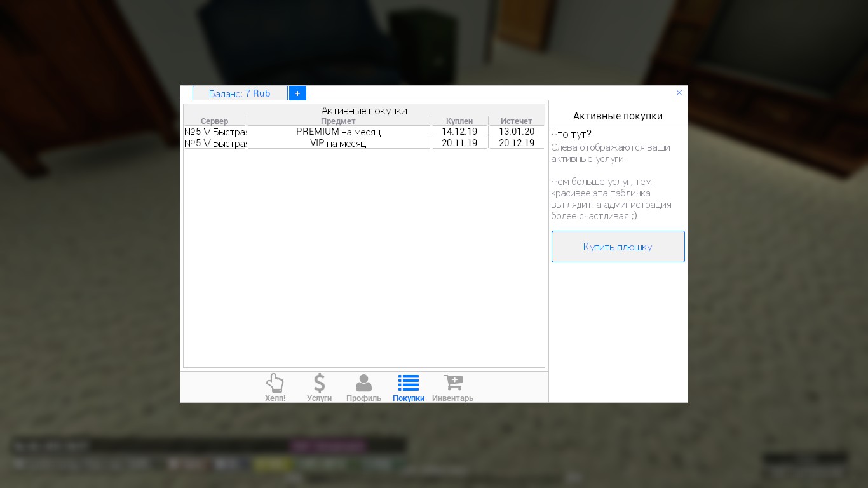Click the purchase date 20.11.19
The image size is (868, 488).
point(459,144)
